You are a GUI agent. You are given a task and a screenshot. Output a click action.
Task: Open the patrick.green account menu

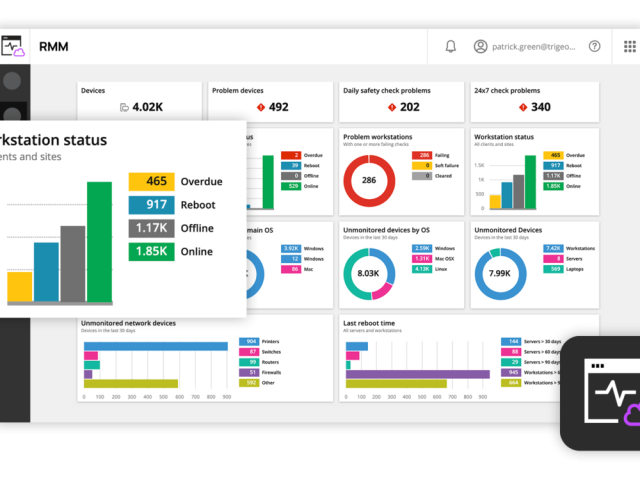click(530, 46)
